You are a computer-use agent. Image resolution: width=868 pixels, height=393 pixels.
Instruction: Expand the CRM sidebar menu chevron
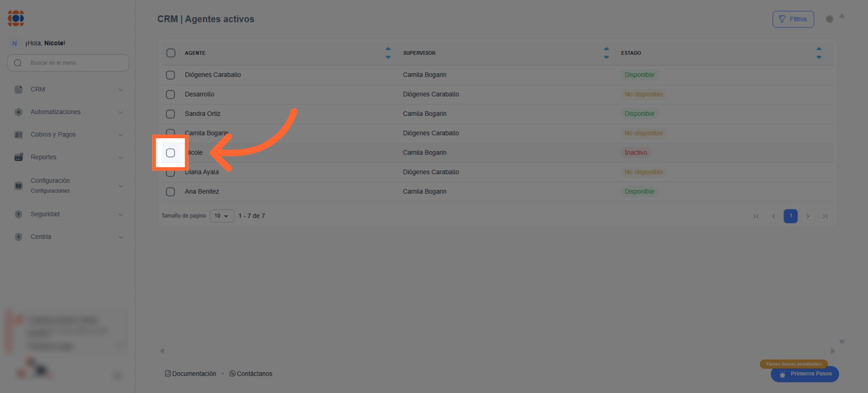(x=121, y=90)
